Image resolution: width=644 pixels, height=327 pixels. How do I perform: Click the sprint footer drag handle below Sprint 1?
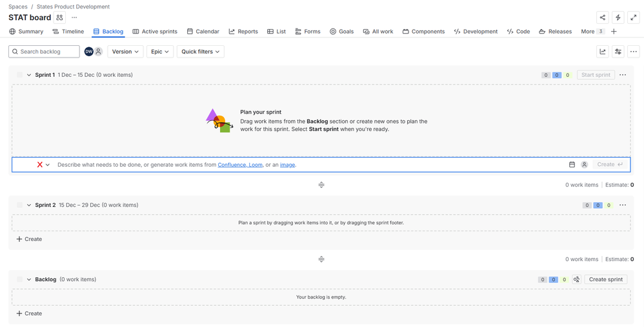point(321,185)
